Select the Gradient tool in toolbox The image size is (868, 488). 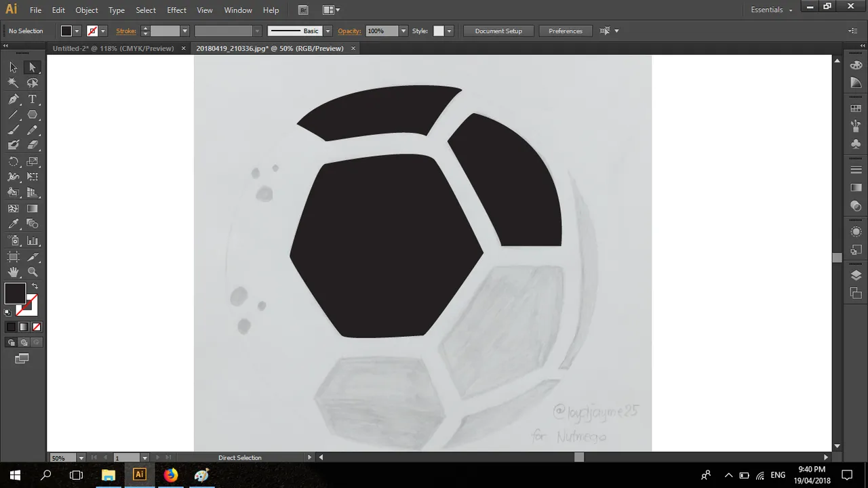click(x=32, y=209)
